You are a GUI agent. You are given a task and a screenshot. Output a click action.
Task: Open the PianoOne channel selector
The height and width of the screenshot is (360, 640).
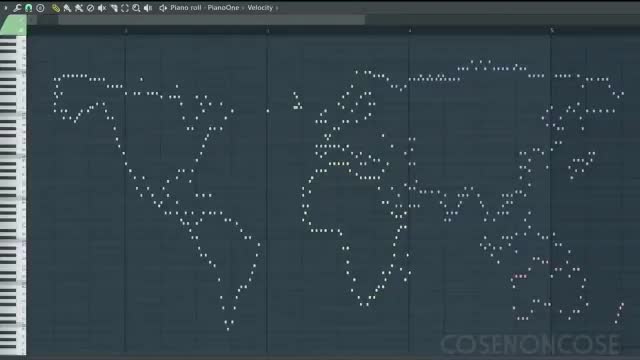pos(223,8)
